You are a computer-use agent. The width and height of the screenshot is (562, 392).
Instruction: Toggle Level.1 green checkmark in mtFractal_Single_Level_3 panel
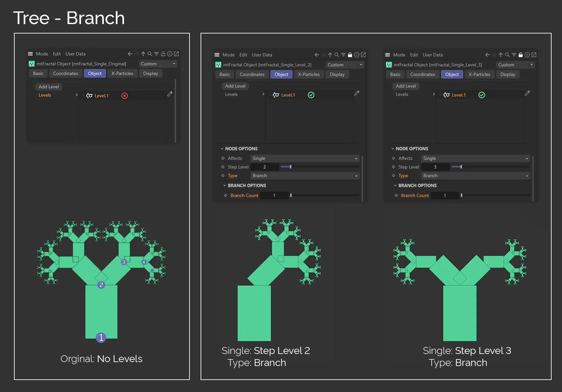coord(482,95)
